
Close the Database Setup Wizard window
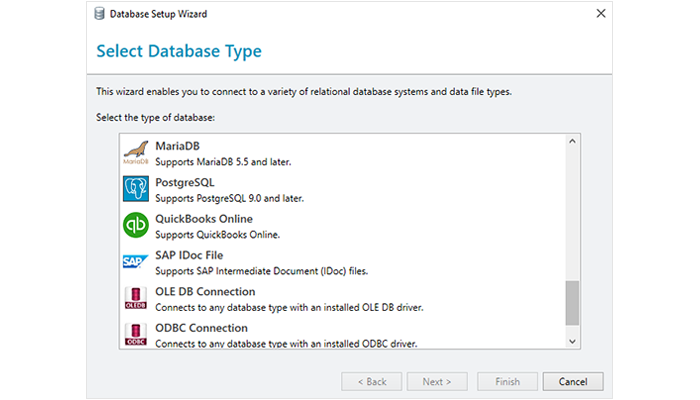(599, 14)
